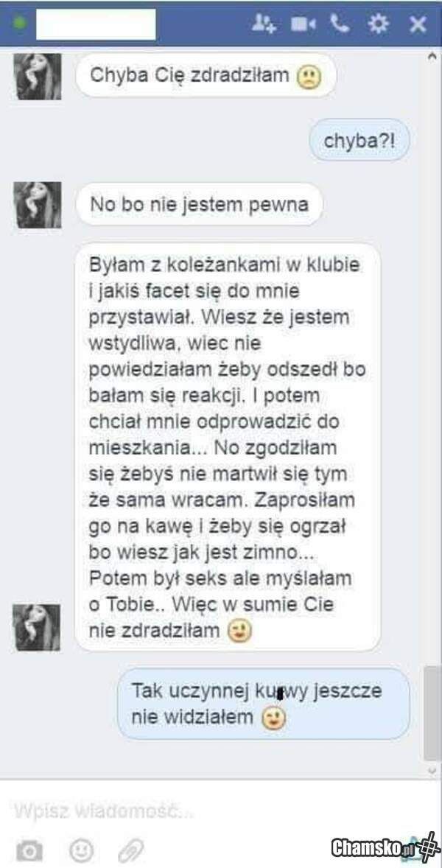Click avatar beside No bo nie jestem pewna
442x868 pixels.
[x=37, y=205]
